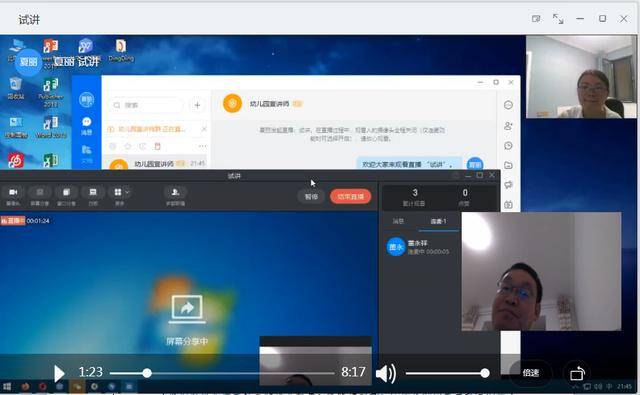Screen dimensions: 640x395
Task: Select the 连麦-1 tab
Action: 438,221
